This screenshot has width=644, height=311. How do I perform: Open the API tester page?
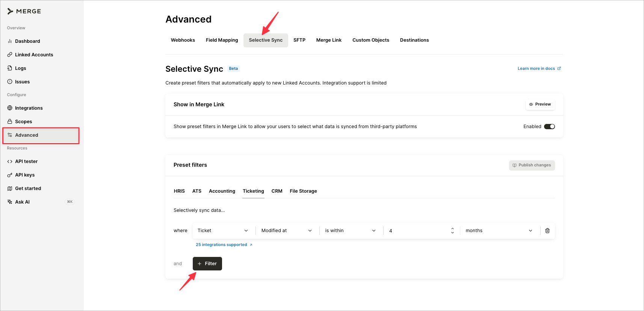(41, 162)
